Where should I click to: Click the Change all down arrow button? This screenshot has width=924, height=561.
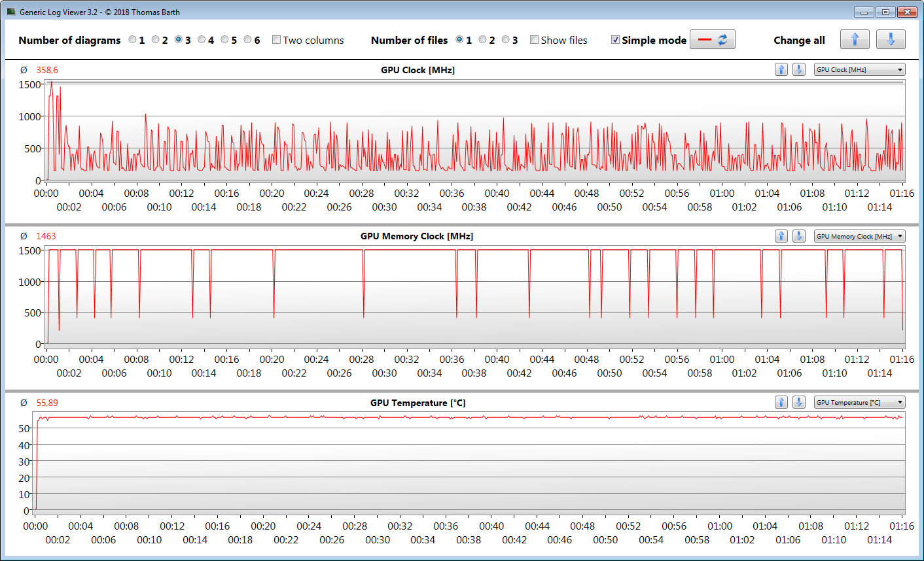pos(891,40)
